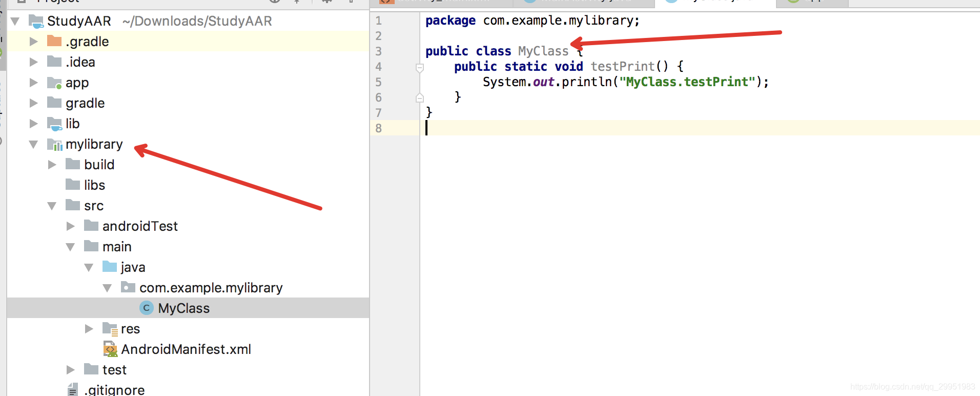
Task: Click 'com.example.mylibrary;' in the package statement
Action: pos(561,21)
